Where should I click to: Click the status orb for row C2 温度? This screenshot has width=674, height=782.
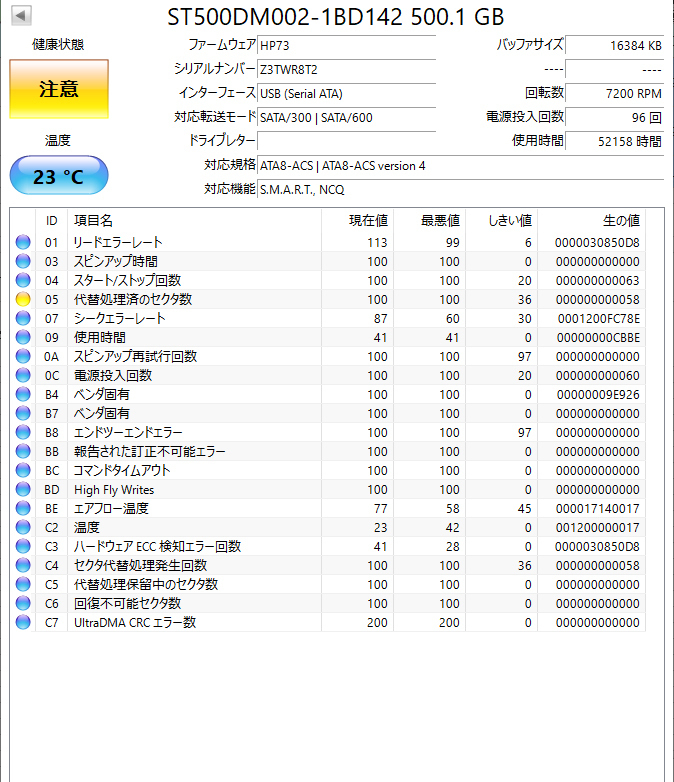pos(23,527)
